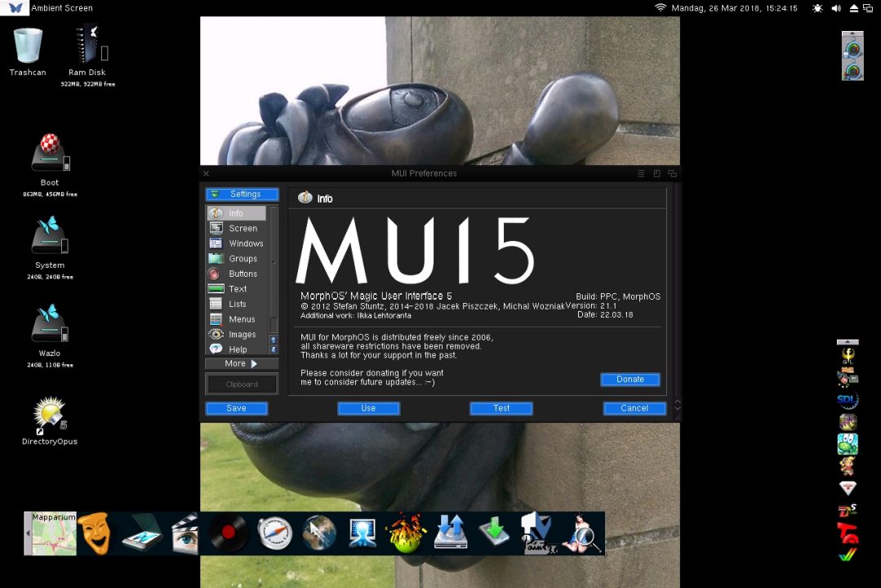This screenshot has width=881, height=588.
Task: Collapse the side launcher panel with its arrow
Action: (848, 342)
